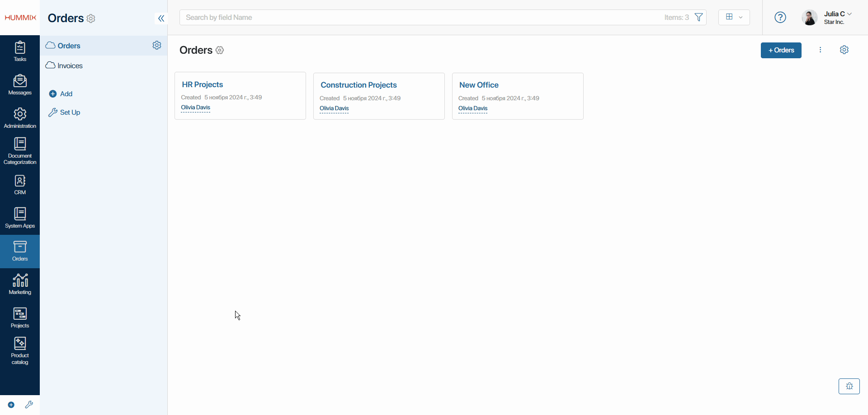Click Julia C's profile avatar
The height and width of the screenshot is (415, 868).
coord(809,17)
